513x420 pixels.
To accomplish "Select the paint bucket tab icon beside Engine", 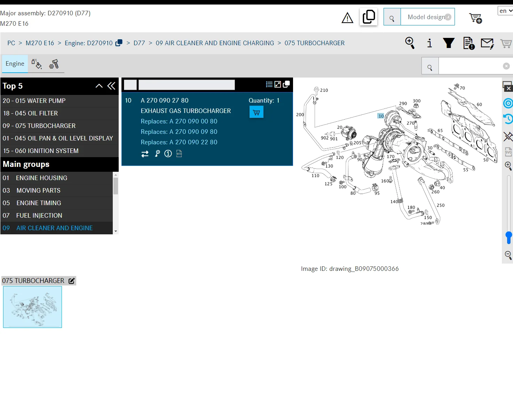I will click(37, 64).
